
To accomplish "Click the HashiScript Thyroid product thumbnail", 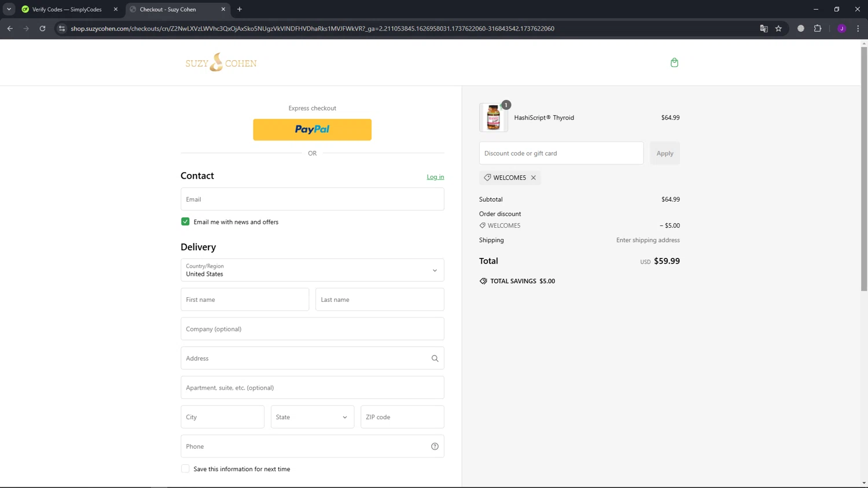I will click(x=494, y=117).
